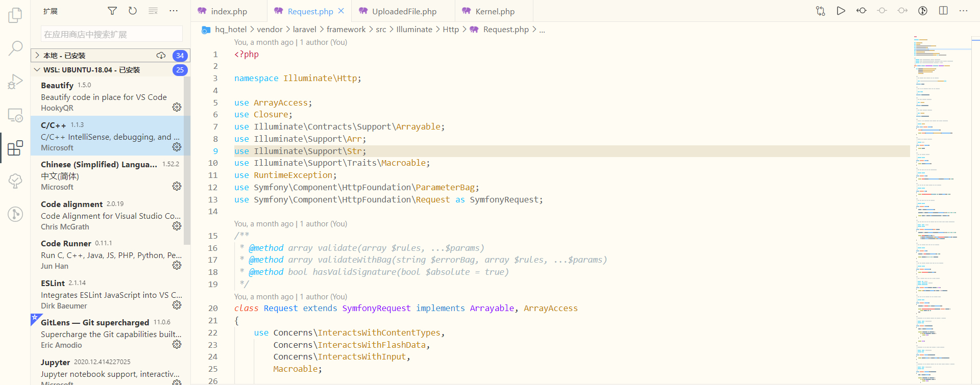The width and height of the screenshot is (980, 385).
Task: Open GitLens view in activity bar
Action: [15, 214]
